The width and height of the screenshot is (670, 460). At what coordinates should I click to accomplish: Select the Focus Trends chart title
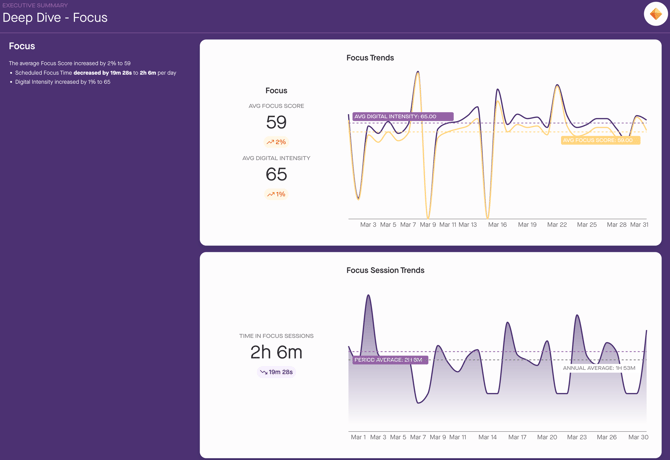click(370, 58)
